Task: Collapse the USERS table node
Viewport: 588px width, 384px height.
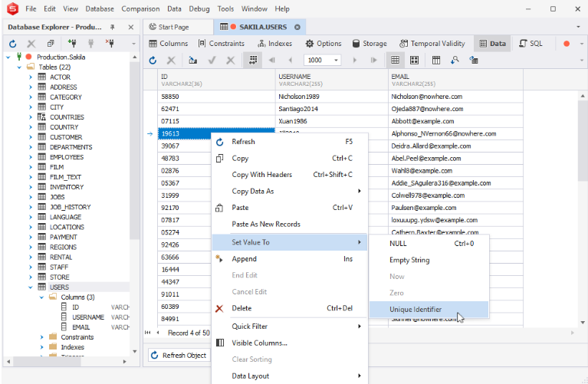Action: pos(31,287)
